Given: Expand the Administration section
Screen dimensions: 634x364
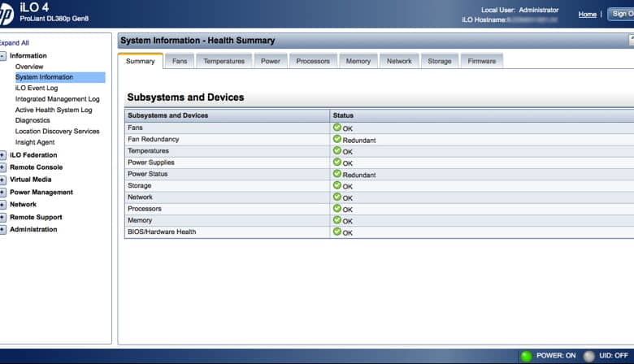Looking at the screenshot, I should (2, 229).
